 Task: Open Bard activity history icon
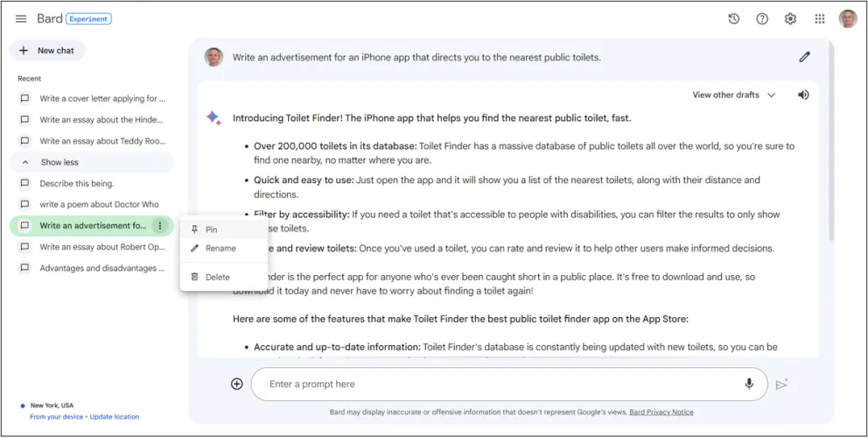click(734, 19)
